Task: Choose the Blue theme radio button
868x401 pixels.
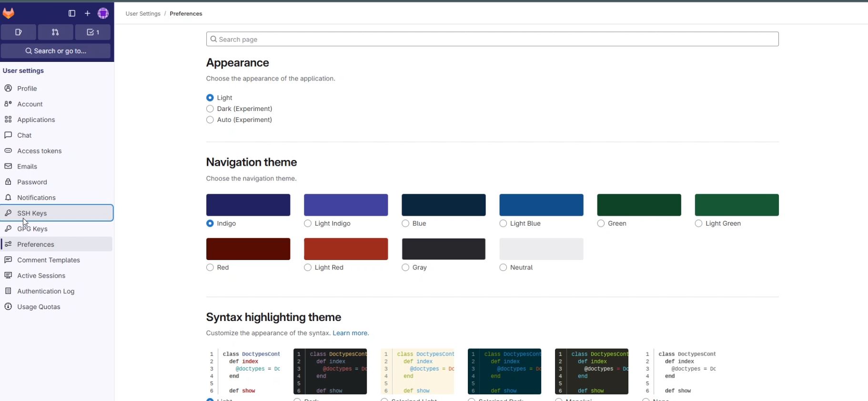Action: click(405, 223)
